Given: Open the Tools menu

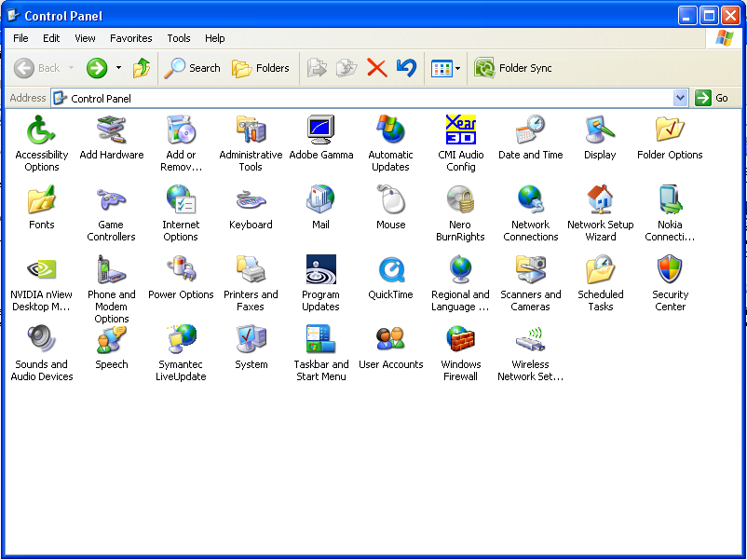Looking at the screenshot, I should (178, 38).
